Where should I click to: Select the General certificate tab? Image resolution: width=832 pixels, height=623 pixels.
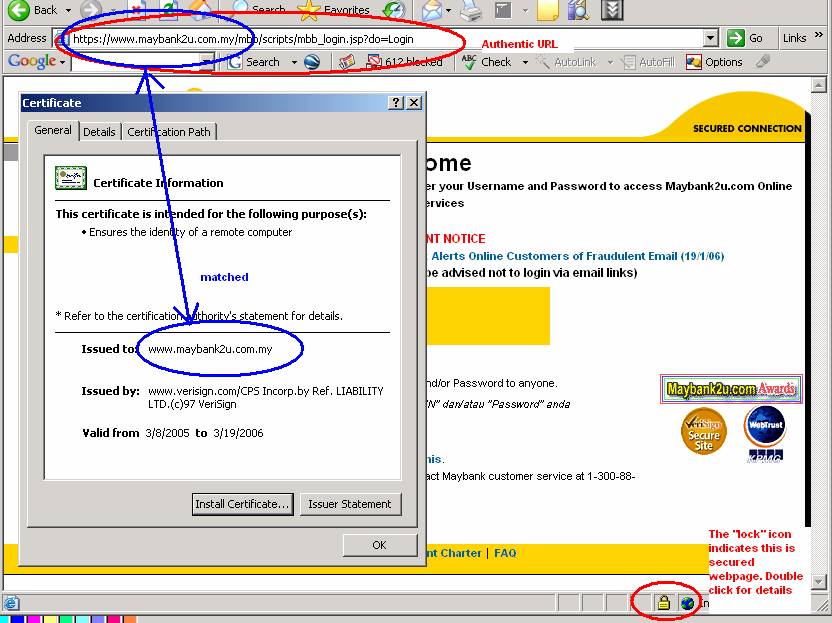click(x=53, y=130)
